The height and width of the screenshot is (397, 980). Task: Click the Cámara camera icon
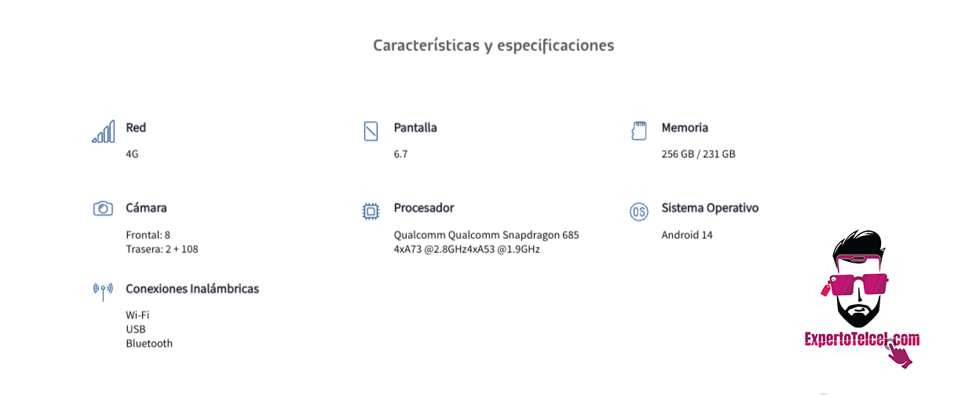pos(103,208)
